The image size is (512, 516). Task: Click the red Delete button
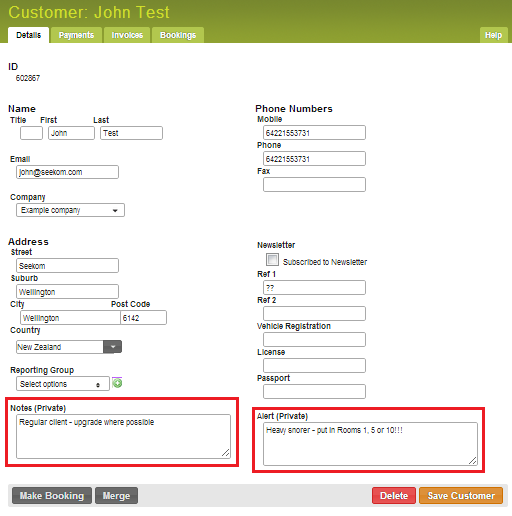[394, 496]
